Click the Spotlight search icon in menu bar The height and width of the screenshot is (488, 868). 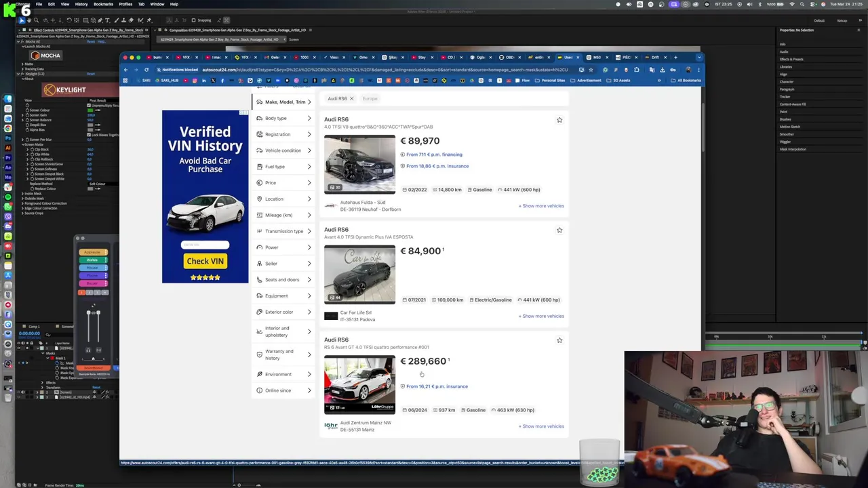coord(802,4)
